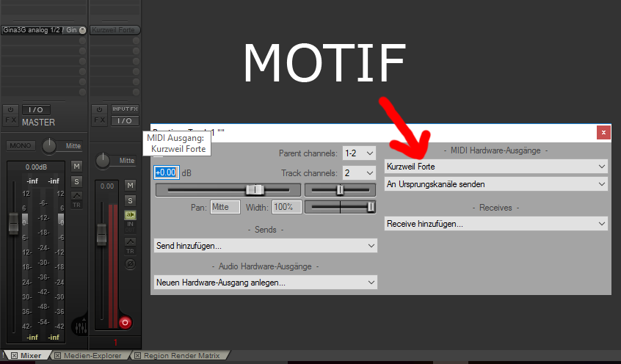Viewport: 621px width, 364px height.
Task: Open 'Neuen Hardware-Ausgang anlegen...' dropdown
Action: point(265,283)
